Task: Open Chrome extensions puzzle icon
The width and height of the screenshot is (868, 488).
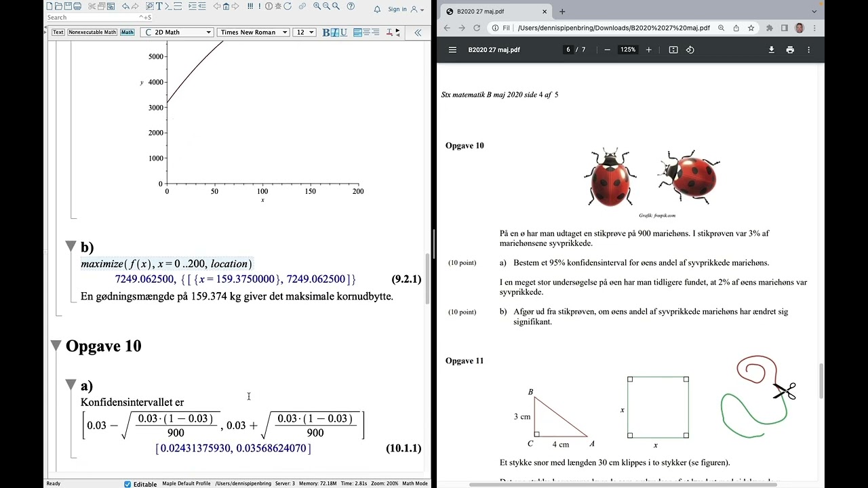Action: coord(770,28)
